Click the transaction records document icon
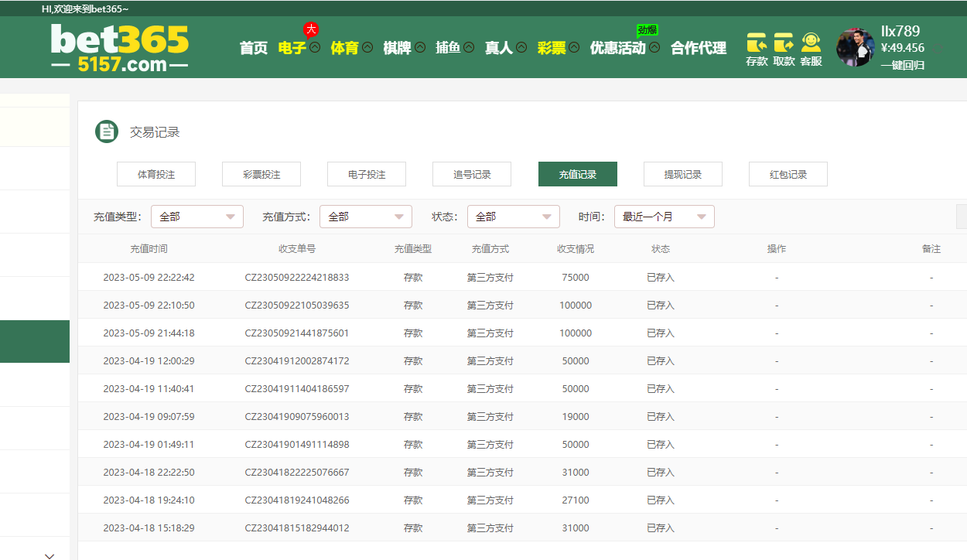Viewport: 967px width, 560px height. point(106,131)
